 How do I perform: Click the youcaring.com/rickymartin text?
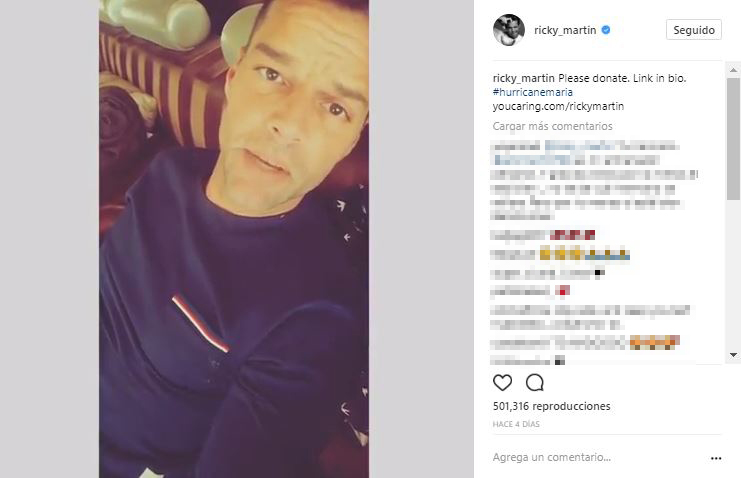(558, 106)
